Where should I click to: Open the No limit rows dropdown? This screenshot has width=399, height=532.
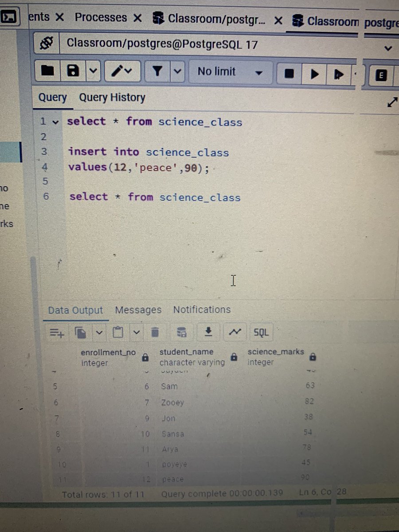231,72
